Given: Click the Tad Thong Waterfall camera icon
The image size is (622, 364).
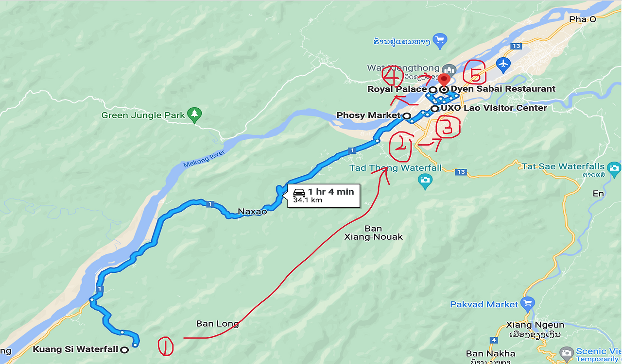Looking at the screenshot, I should click(425, 182).
